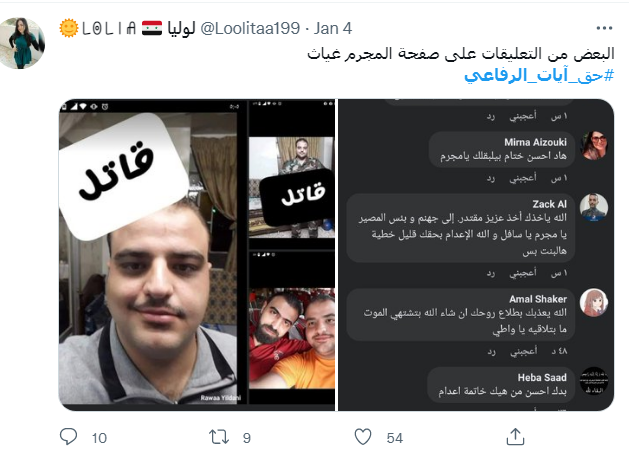This screenshot has width=629, height=454.
Task: Open the three-dot more options menu
Action: [x=604, y=28]
